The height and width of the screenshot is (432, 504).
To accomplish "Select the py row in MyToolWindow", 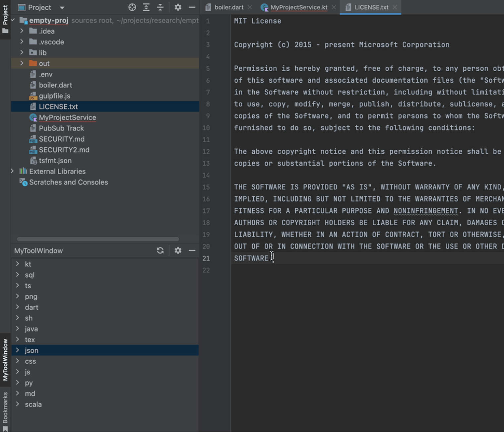I will (x=105, y=383).
